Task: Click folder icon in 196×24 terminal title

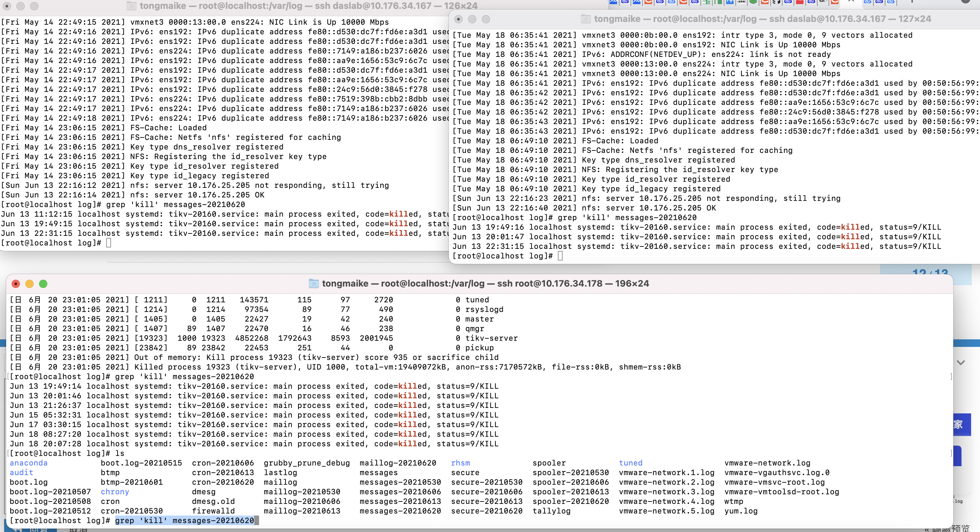Action: (x=314, y=283)
